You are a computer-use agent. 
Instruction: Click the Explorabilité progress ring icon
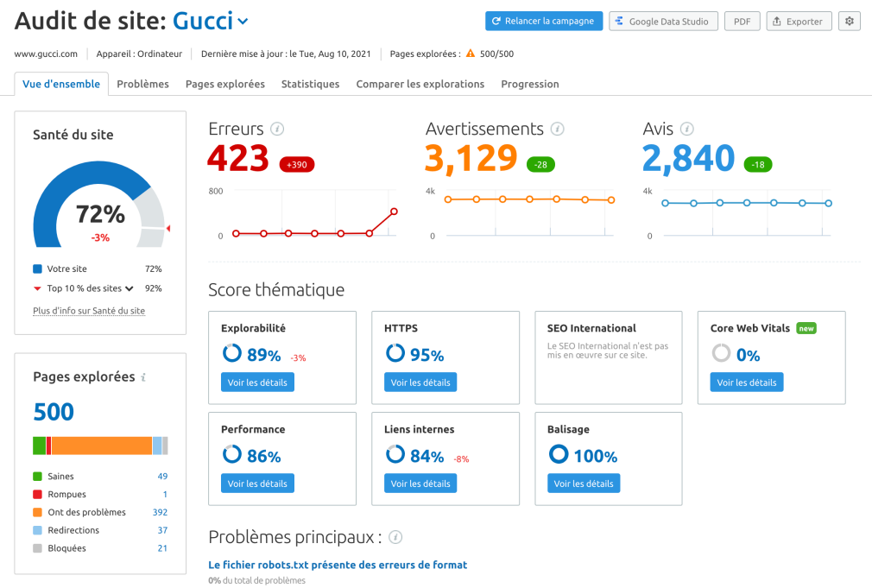pos(232,352)
